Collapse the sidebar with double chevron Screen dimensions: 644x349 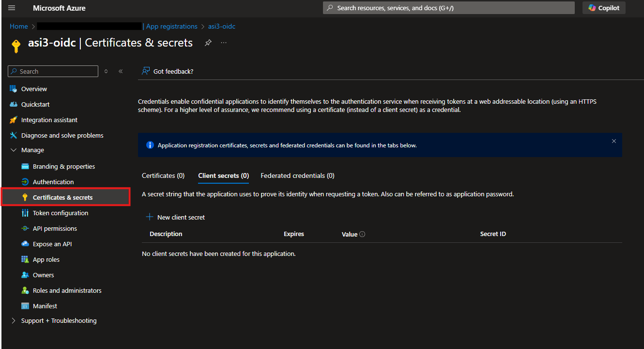pos(121,71)
